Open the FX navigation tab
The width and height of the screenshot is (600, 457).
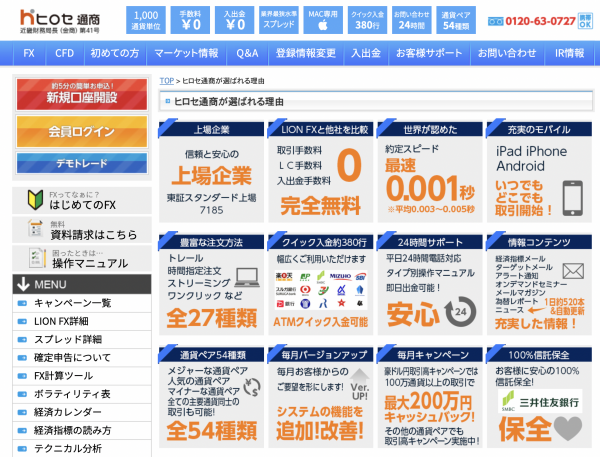tap(29, 53)
